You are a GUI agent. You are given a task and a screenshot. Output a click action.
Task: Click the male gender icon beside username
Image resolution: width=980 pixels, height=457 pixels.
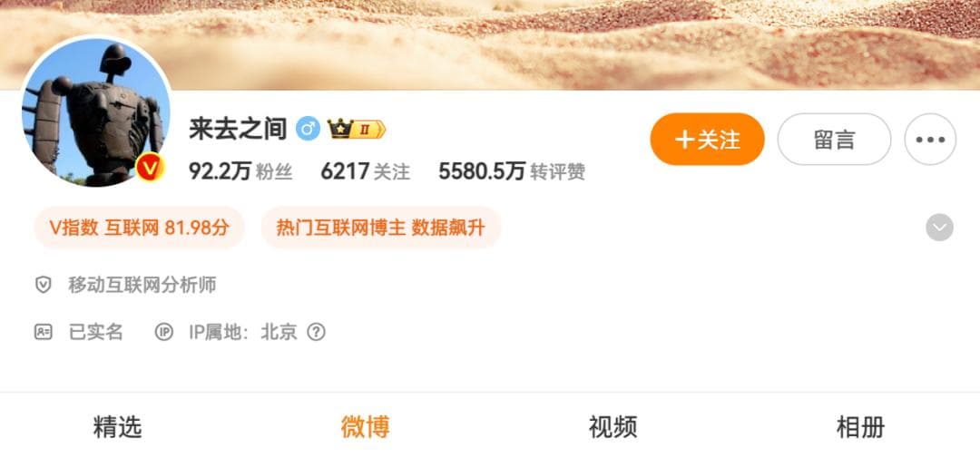pyautogui.click(x=308, y=129)
